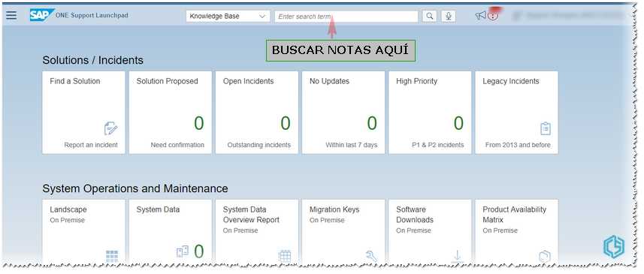
Task: Open the Find a Solution tile
Action: pyautogui.click(x=83, y=113)
